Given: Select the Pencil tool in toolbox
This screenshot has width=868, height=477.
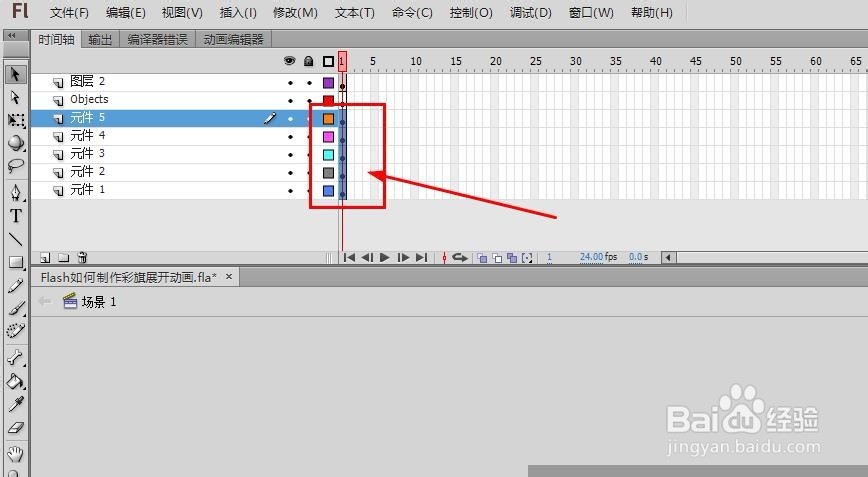Looking at the screenshot, I should [16, 286].
